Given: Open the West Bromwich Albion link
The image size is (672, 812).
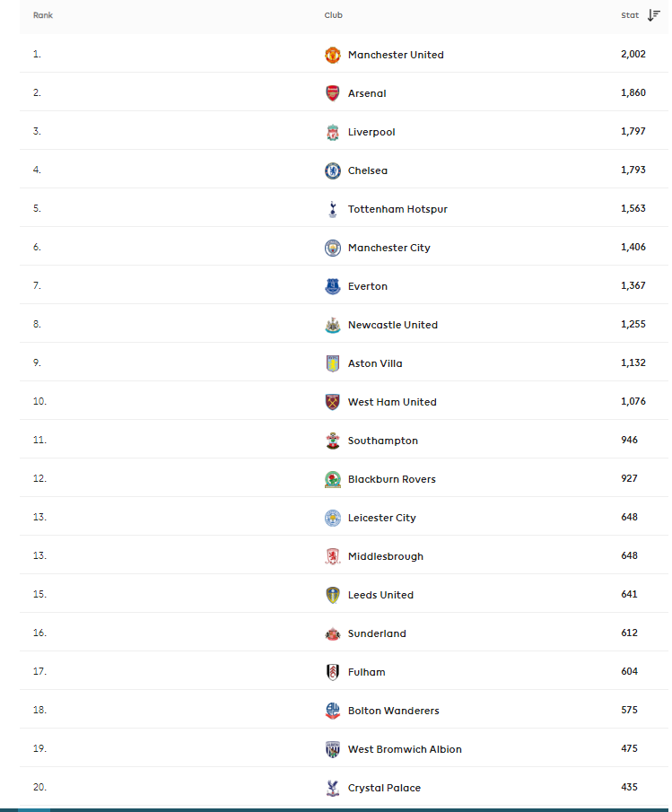Looking at the screenshot, I should (405, 749).
